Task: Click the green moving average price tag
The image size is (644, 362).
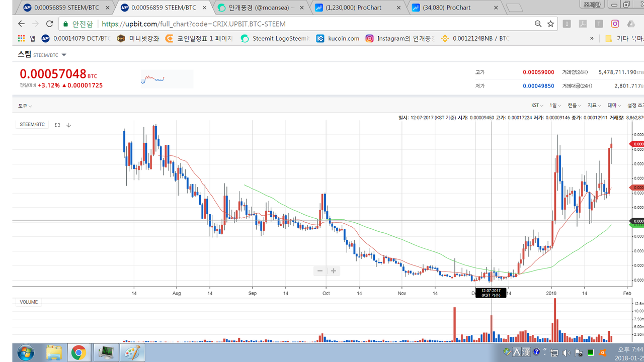Action: point(637,225)
